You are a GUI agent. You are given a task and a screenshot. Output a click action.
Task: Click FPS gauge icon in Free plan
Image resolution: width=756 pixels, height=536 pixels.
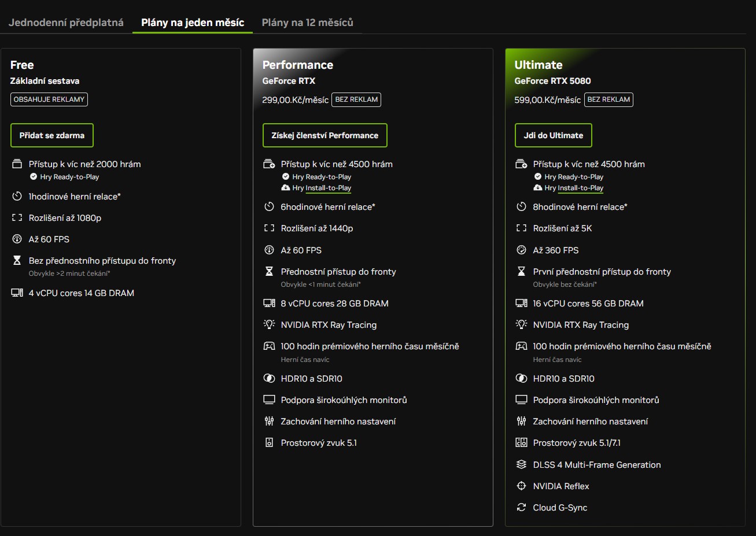tap(17, 239)
